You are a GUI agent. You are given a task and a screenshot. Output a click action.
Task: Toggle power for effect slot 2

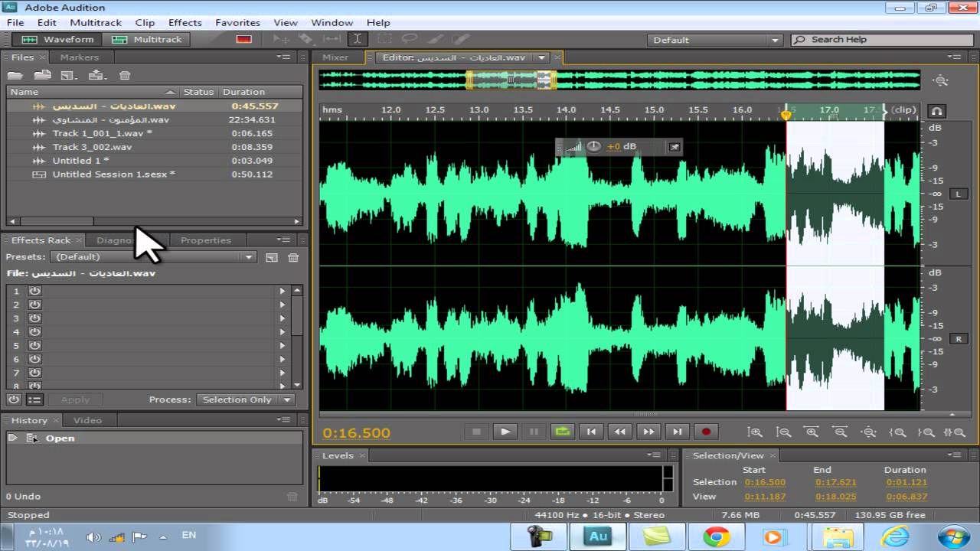pos(34,305)
